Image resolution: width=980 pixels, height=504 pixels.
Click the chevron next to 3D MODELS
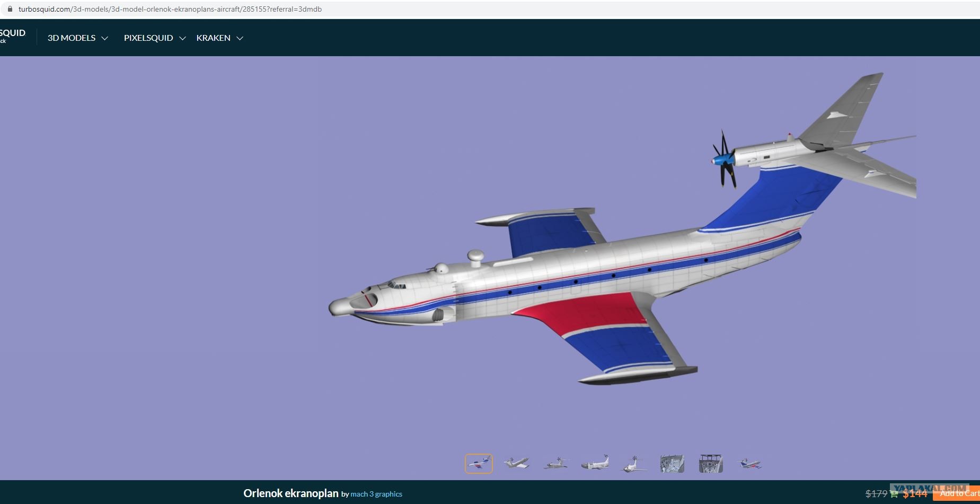[x=104, y=38]
